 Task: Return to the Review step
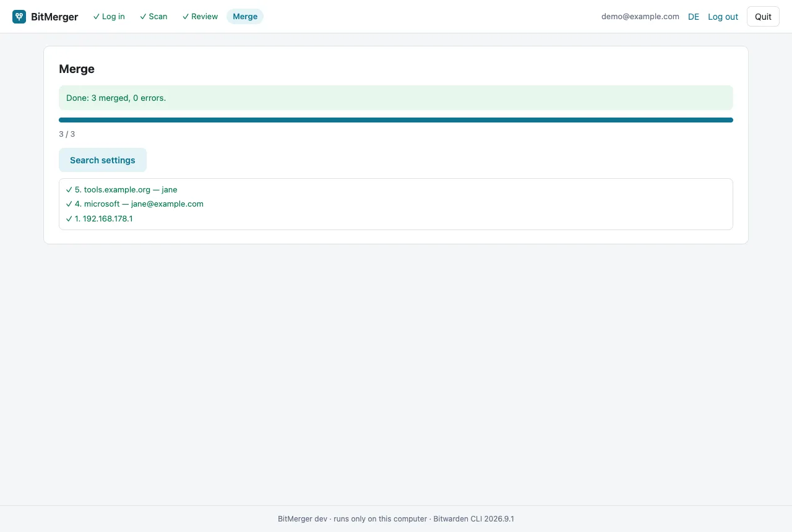point(200,17)
